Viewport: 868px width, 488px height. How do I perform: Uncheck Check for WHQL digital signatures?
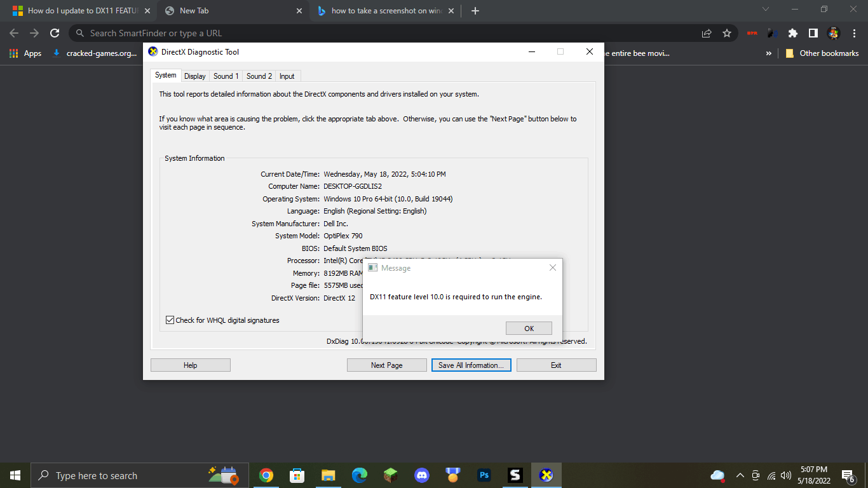pyautogui.click(x=170, y=320)
